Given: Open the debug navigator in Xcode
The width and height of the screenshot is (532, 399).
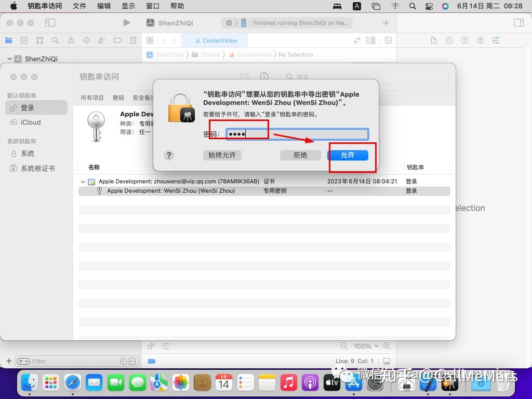Looking at the screenshot, I should click(102, 41).
